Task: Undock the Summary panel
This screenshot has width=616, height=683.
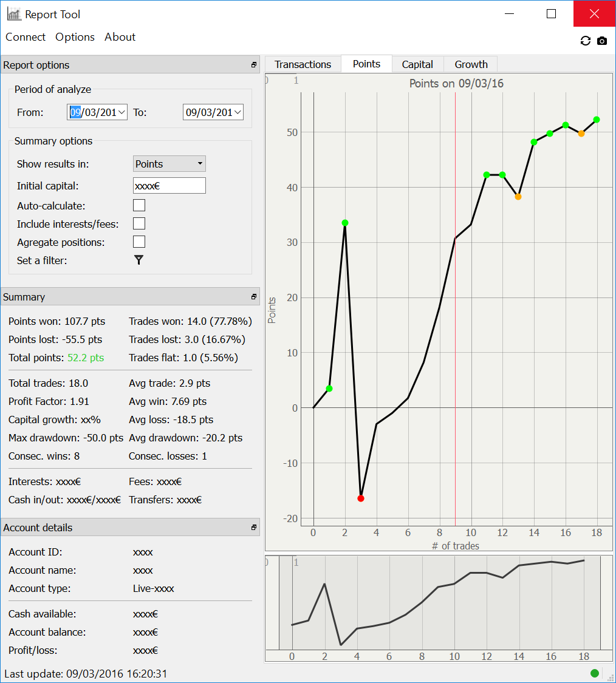Action: pos(254,297)
